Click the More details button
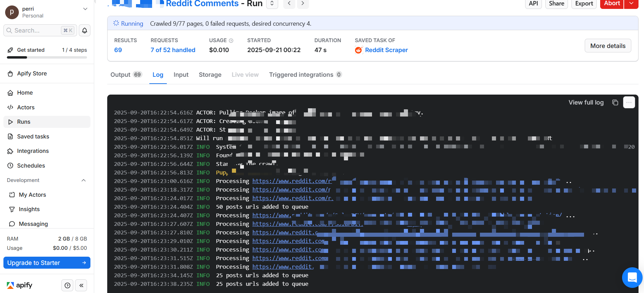Viewport: 644px width, 293px height. coord(608,46)
